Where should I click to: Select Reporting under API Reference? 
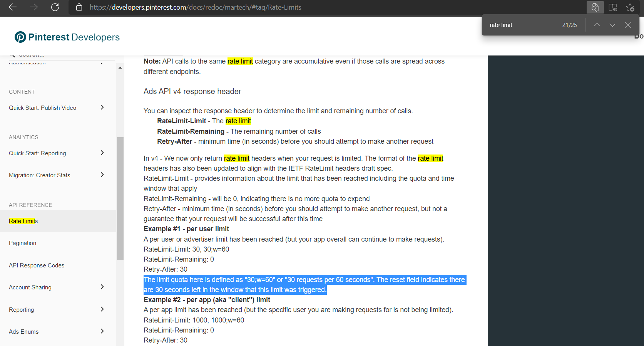point(22,310)
